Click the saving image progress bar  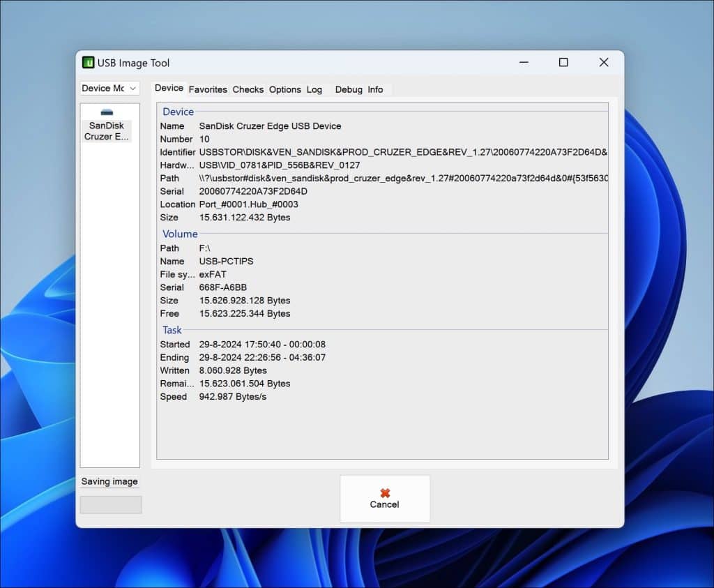coord(111,505)
